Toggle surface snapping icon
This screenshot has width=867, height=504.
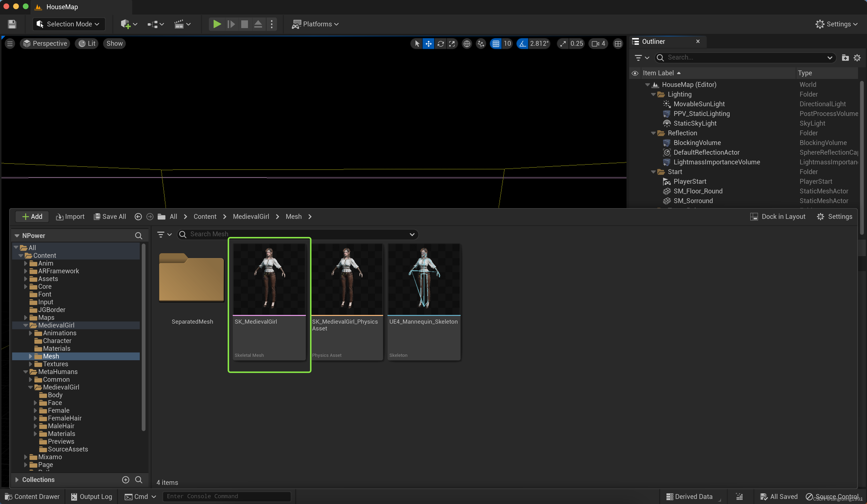click(x=481, y=44)
